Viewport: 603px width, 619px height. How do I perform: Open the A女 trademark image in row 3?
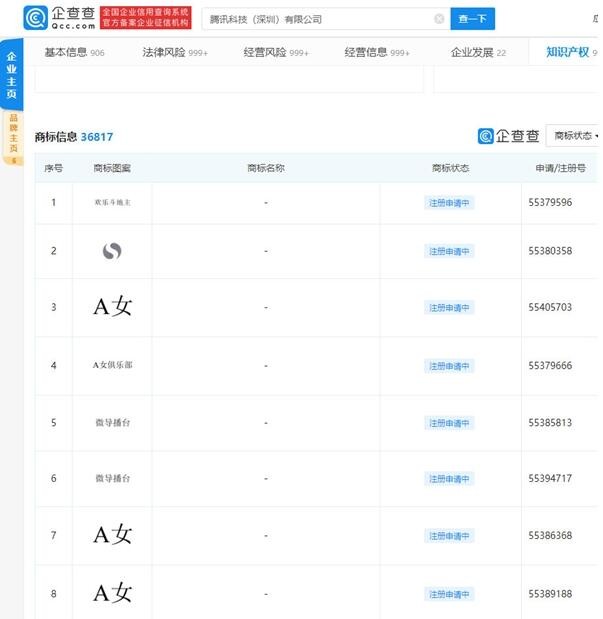point(112,307)
